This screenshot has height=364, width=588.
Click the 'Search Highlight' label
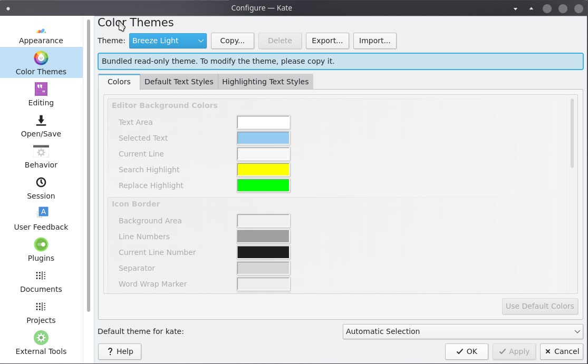(149, 170)
